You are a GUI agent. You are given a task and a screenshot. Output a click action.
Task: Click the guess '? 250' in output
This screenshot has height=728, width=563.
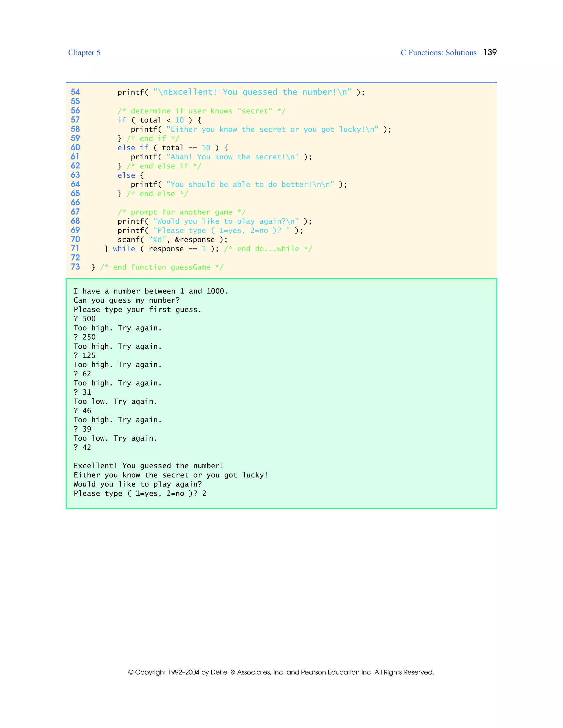pyautogui.click(x=85, y=337)
